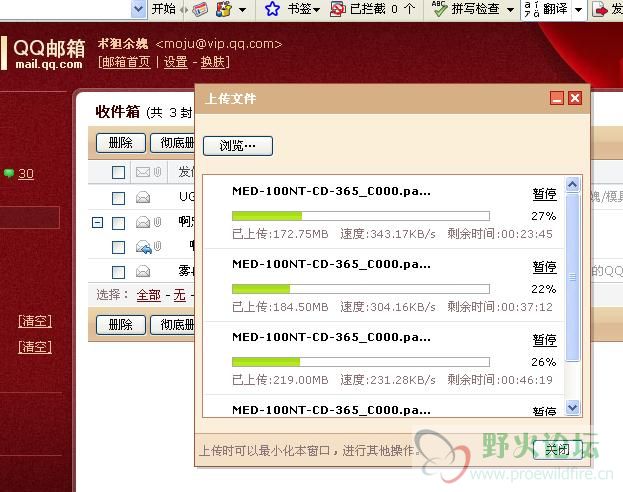The width and height of the screenshot is (623, 492).
Task: Click upload list scrollbar up arrow
Action: tap(573, 184)
